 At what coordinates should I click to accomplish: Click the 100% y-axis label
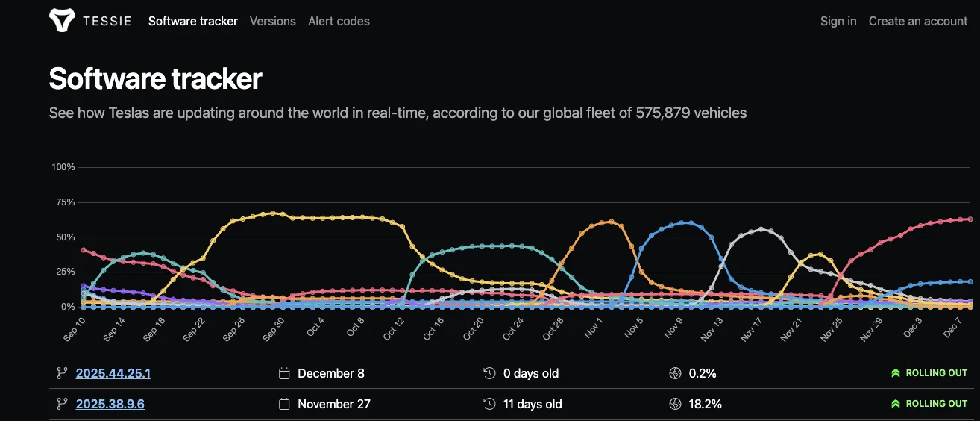click(63, 167)
